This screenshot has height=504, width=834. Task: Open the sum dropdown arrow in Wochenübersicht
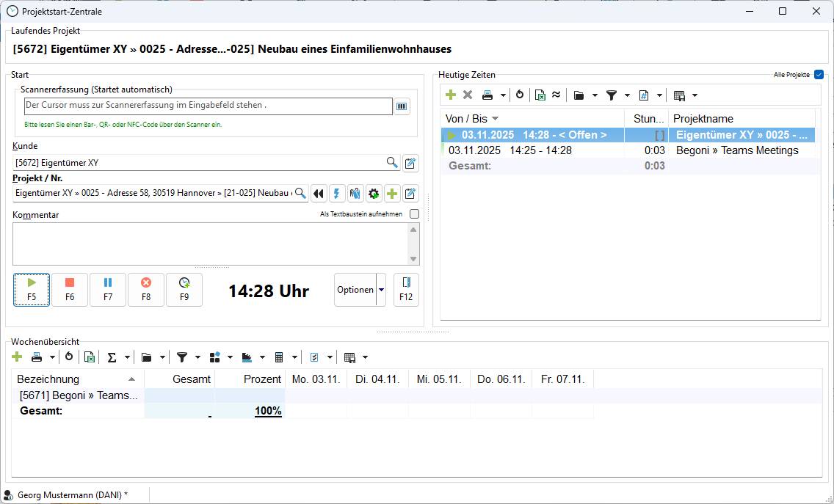128,358
